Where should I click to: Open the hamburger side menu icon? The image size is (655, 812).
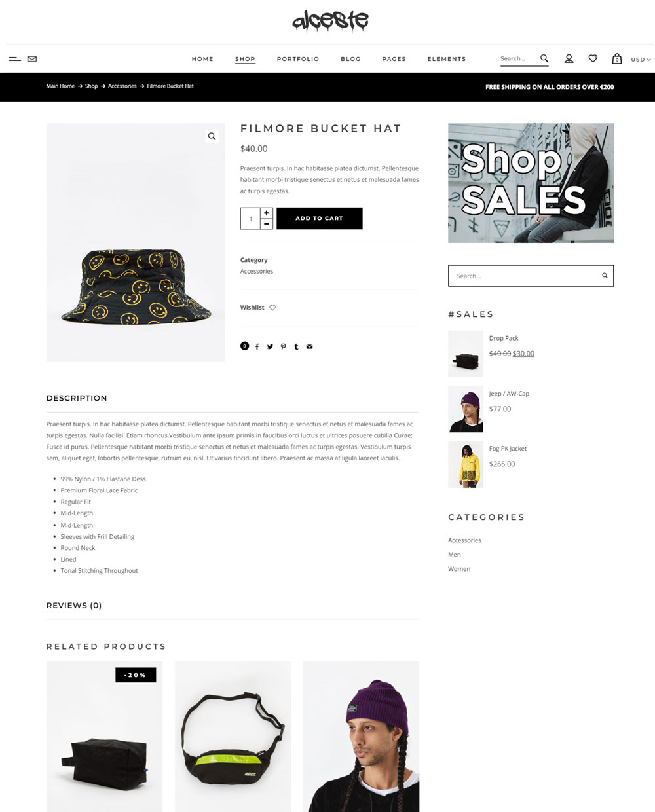pos(14,59)
